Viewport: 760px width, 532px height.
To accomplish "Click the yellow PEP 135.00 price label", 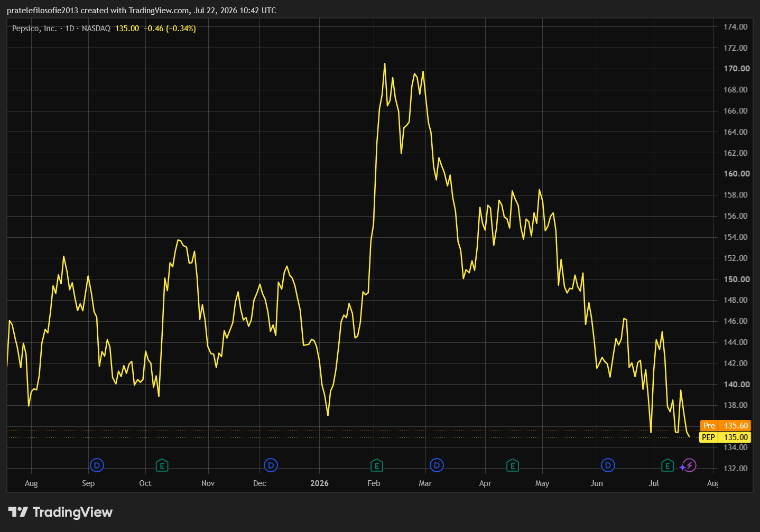I will pyautogui.click(x=725, y=437).
